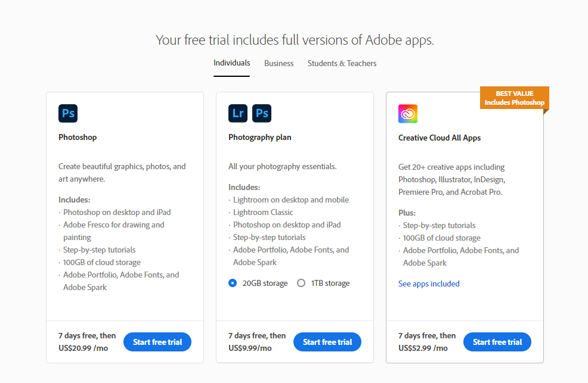Viewport: 588px width, 383px height.
Task: Open the Business tab
Action: (x=279, y=63)
